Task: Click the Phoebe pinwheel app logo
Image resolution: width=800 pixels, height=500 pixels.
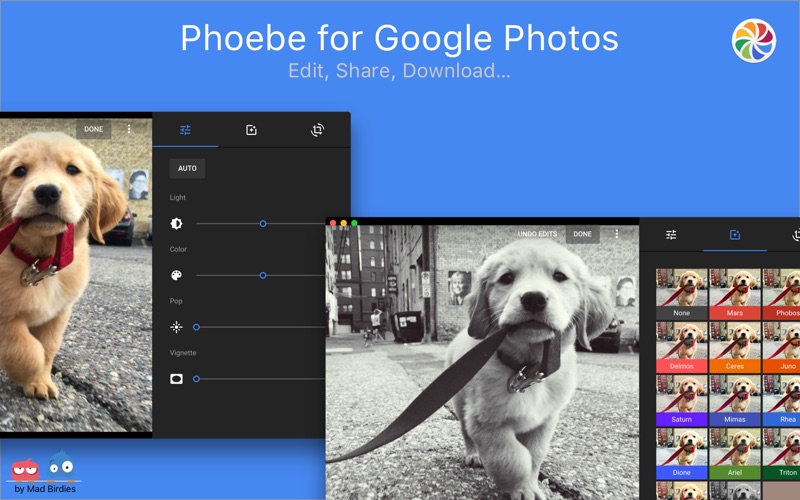Action: 754,41
